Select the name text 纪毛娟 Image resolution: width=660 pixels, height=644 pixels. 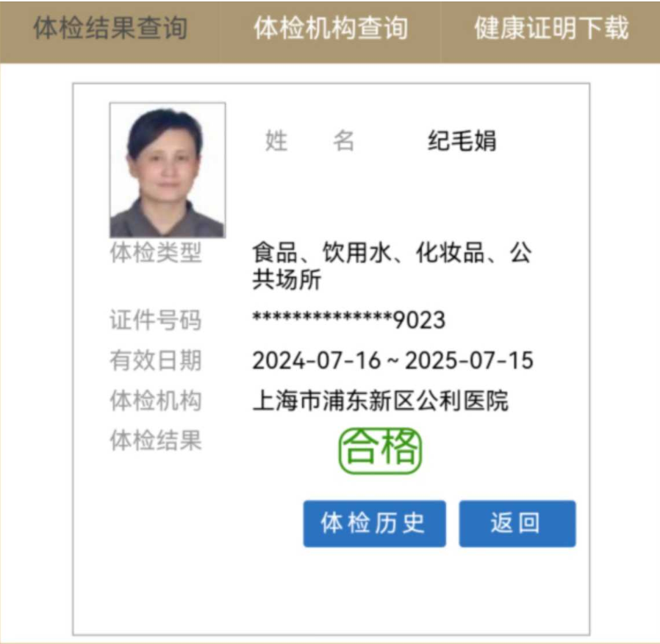pos(462,140)
